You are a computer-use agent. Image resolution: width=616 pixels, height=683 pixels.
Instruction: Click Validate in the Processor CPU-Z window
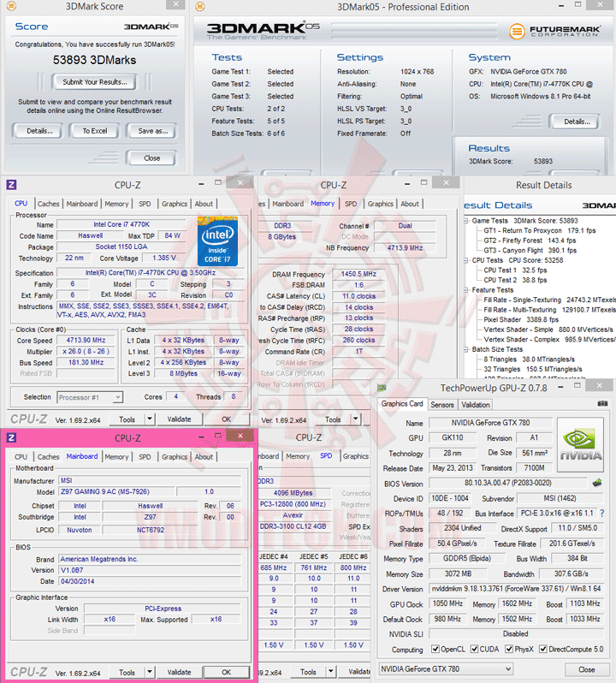[x=179, y=419]
